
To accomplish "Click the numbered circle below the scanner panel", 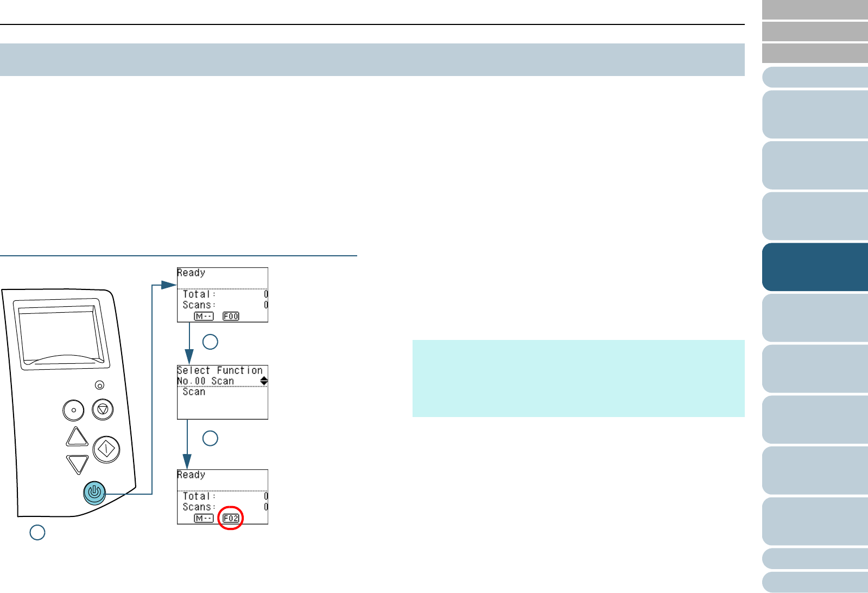I will (37, 532).
